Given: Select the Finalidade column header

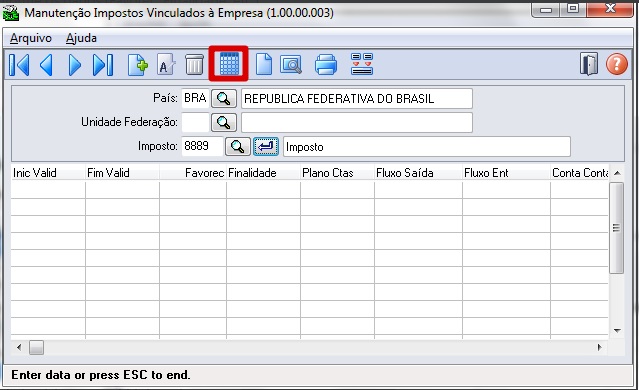Looking at the screenshot, I should point(263,173).
